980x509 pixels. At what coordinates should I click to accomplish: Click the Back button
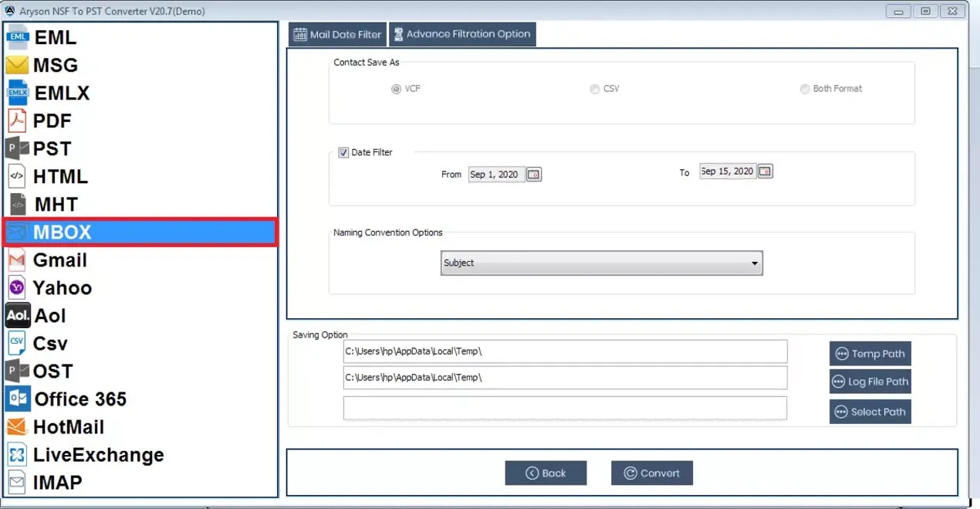tap(546, 473)
